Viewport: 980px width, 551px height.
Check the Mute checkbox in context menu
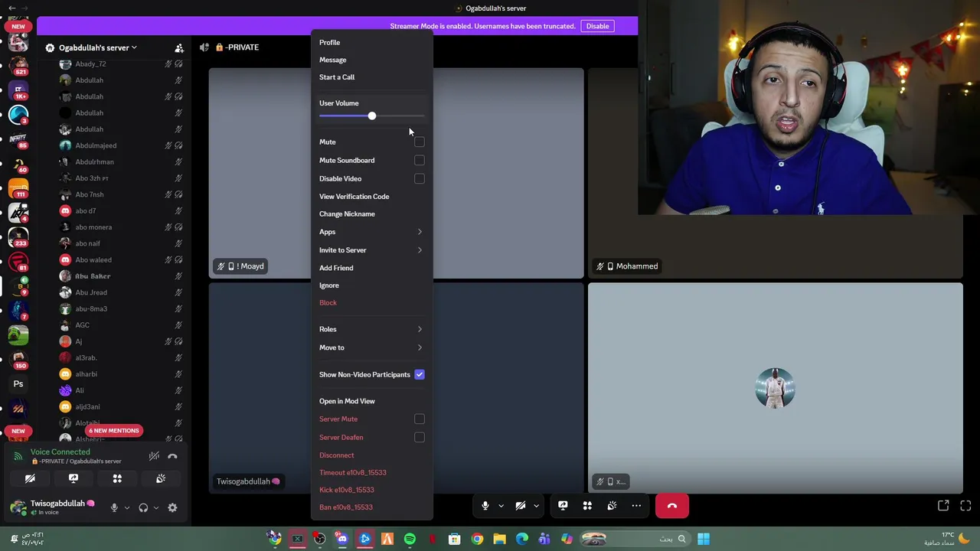420,142
